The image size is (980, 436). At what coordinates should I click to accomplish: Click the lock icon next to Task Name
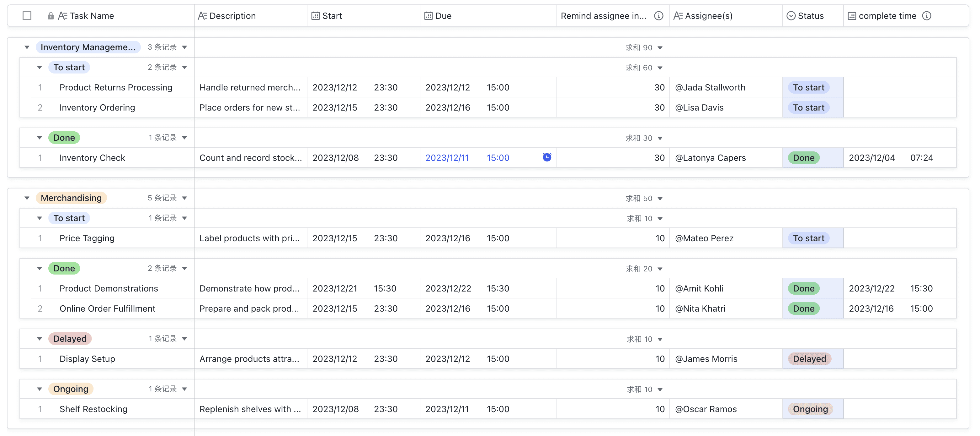pyautogui.click(x=51, y=16)
